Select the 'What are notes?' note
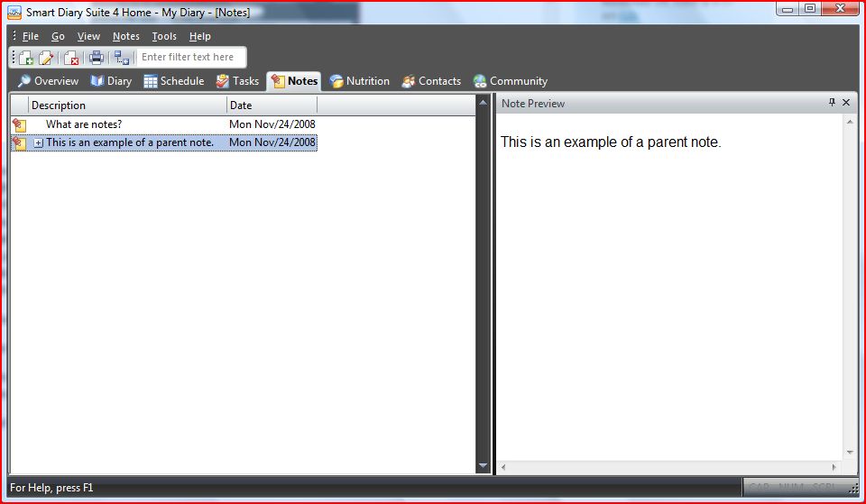 tap(84, 124)
